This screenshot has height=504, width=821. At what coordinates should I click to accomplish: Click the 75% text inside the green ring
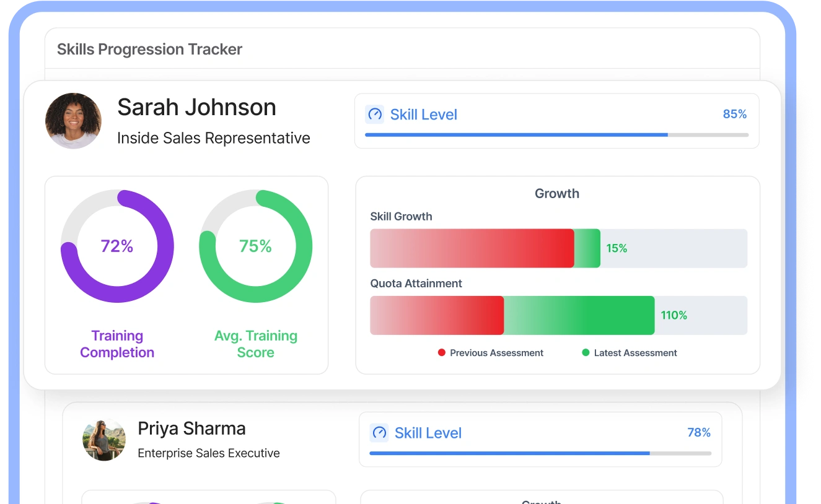256,246
